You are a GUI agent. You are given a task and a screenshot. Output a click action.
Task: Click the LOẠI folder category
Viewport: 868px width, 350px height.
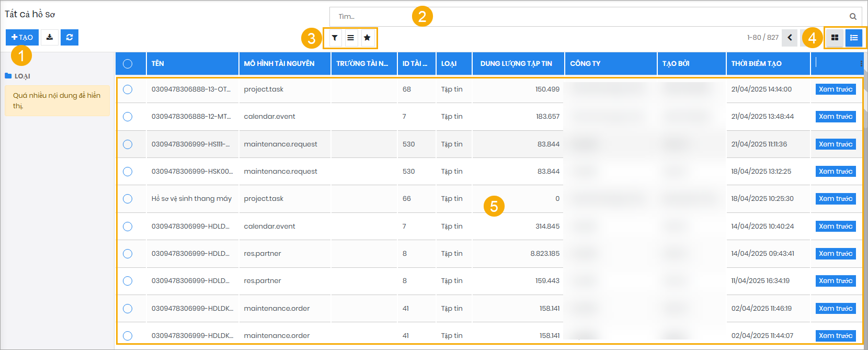point(18,76)
